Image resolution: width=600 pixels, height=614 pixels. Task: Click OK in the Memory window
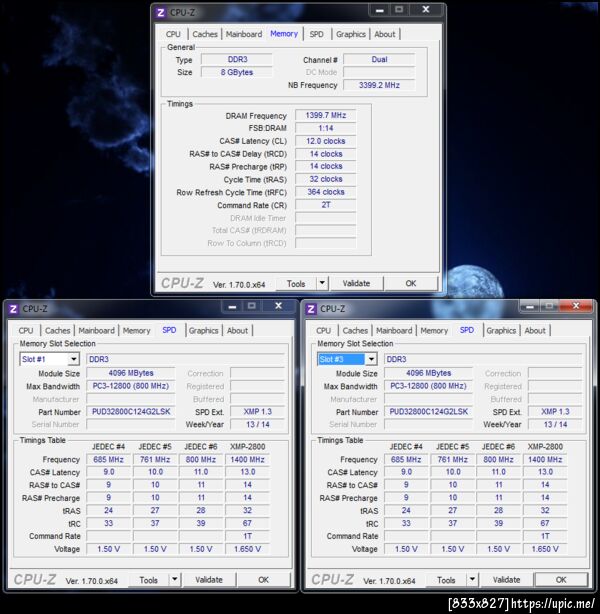click(x=411, y=283)
